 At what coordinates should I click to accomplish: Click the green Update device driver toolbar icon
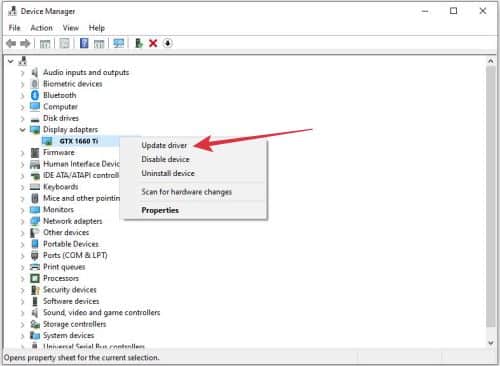[x=139, y=43]
